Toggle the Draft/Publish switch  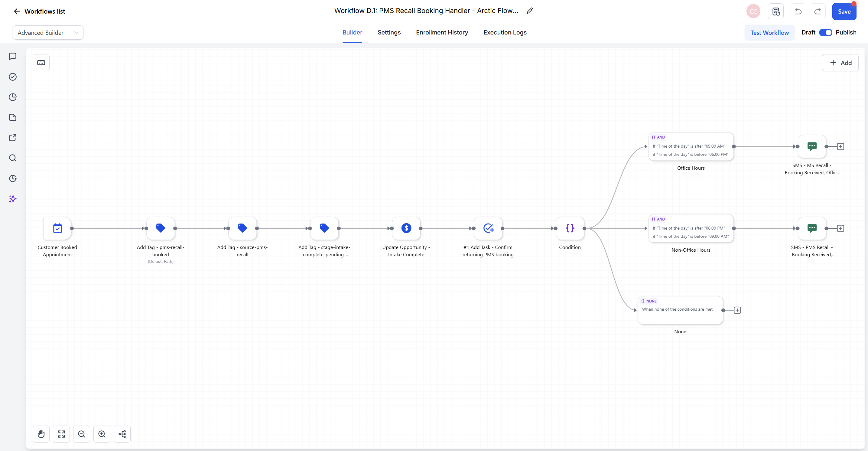pos(825,32)
